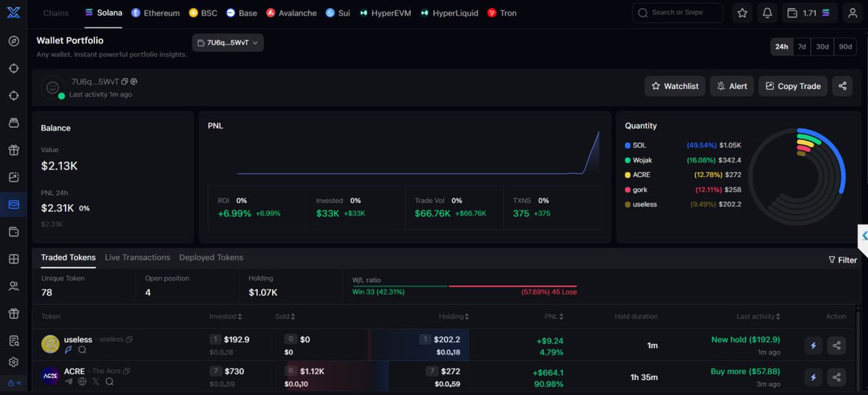The height and width of the screenshot is (395, 868).
Task: Open notifications bell in top bar
Action: 767,13
